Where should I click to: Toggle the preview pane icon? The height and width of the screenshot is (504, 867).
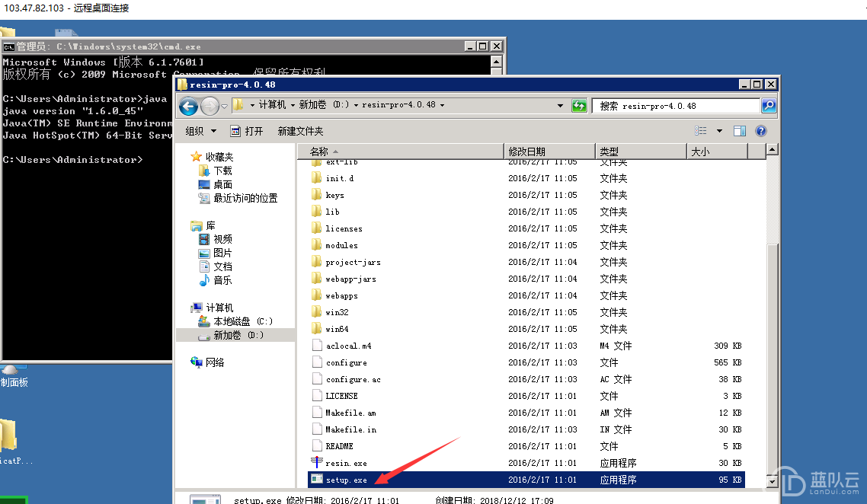coord(739,131)
